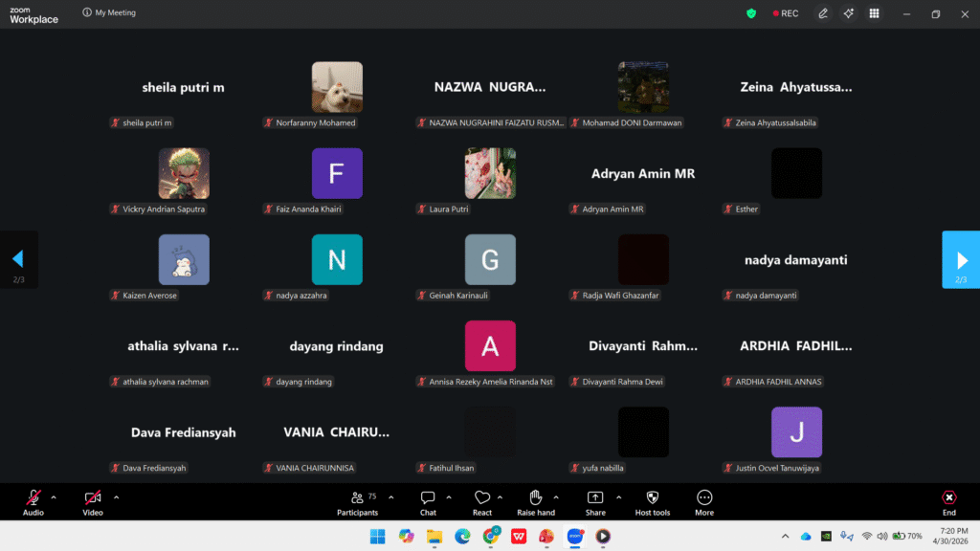Open Google Chrome from taskbar

[491, 536]
